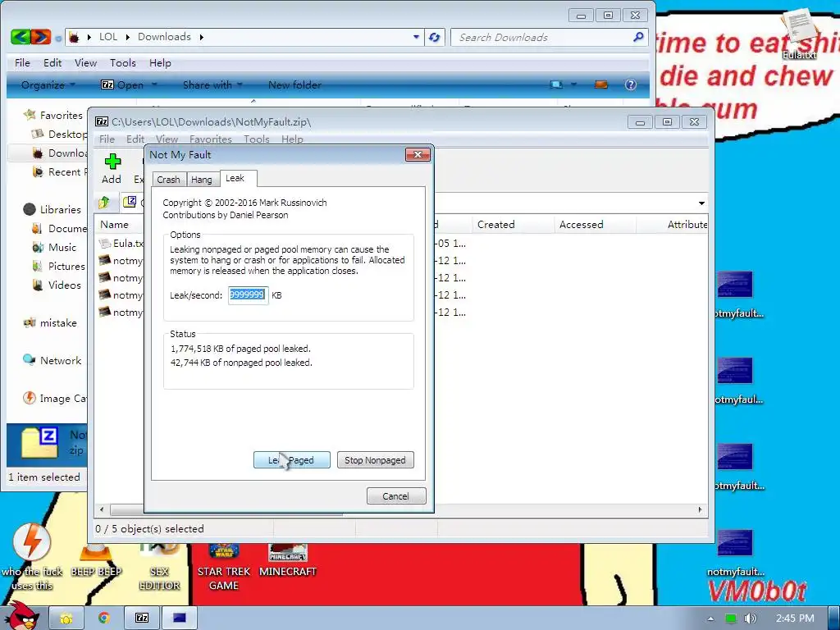Image resolution: width=840 pixels, height=630 pixels.
Task: Open Music library in the sidebar
Action: (x=54, y=248)
